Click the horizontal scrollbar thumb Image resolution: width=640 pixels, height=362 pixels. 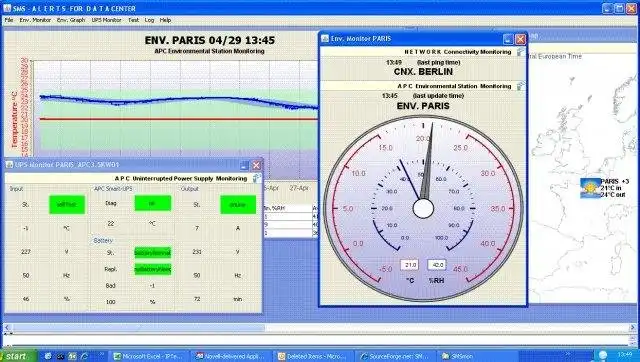(138, 327)
